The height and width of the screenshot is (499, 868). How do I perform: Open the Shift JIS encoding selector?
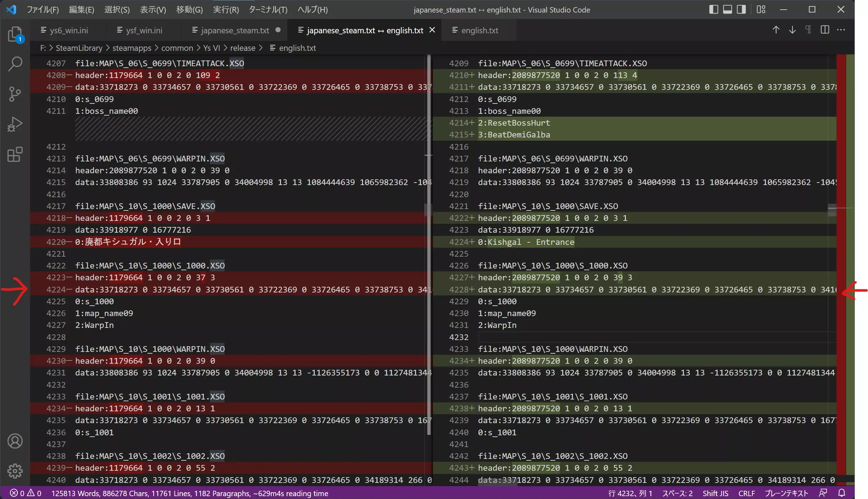(x=715, y=493)
